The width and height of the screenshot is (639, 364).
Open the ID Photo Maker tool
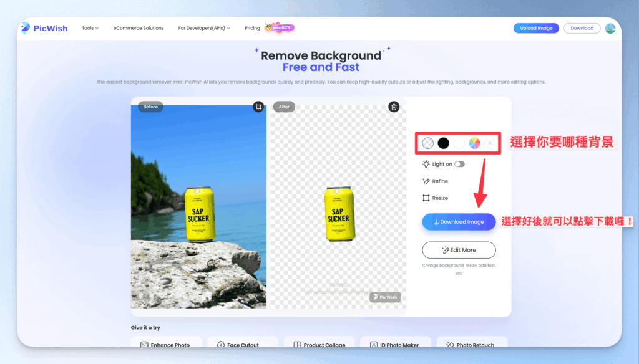(396, 344)
